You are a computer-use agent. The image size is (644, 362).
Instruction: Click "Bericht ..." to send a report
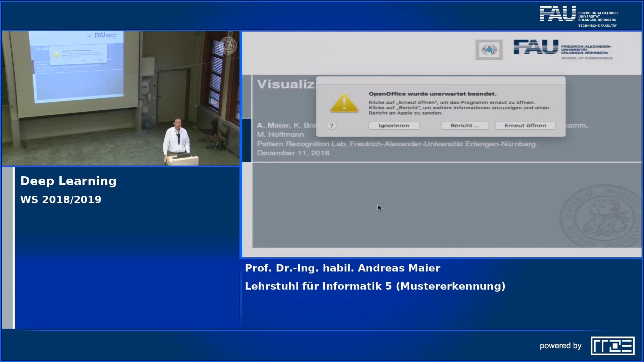pos(465,125)
